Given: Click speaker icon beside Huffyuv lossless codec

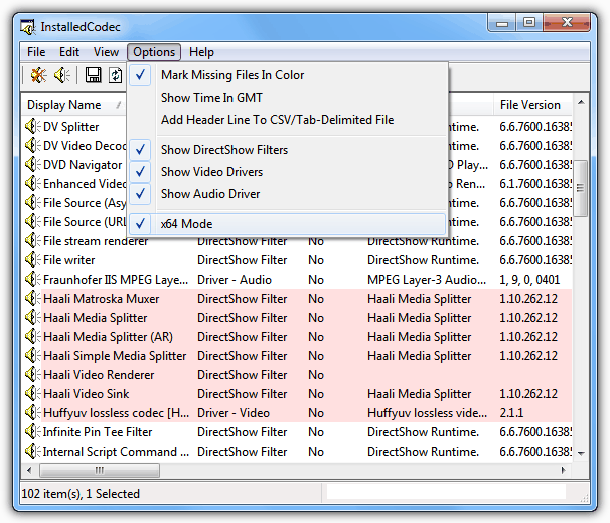Looking at the screenshot, I should (32, 412).
